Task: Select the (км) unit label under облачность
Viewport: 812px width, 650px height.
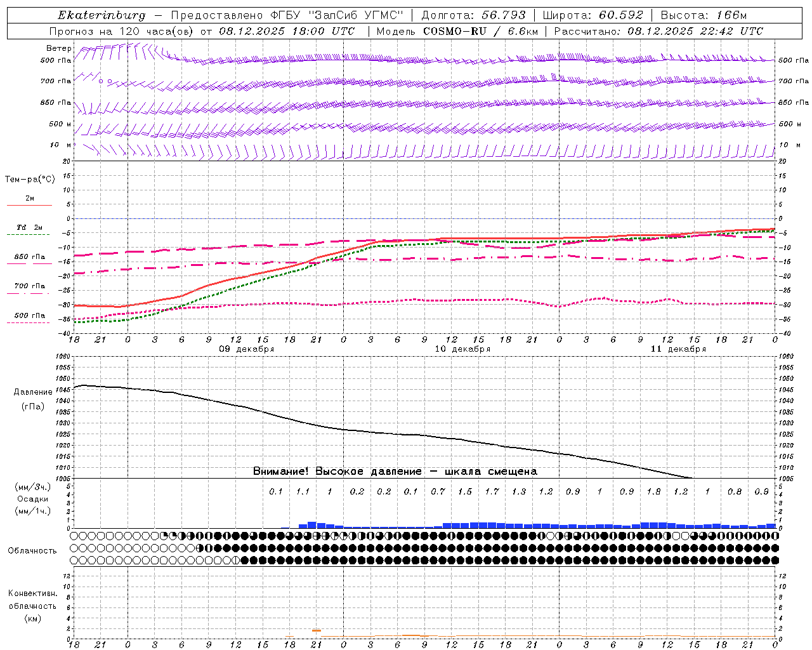Action: click(x=32, y=618)
